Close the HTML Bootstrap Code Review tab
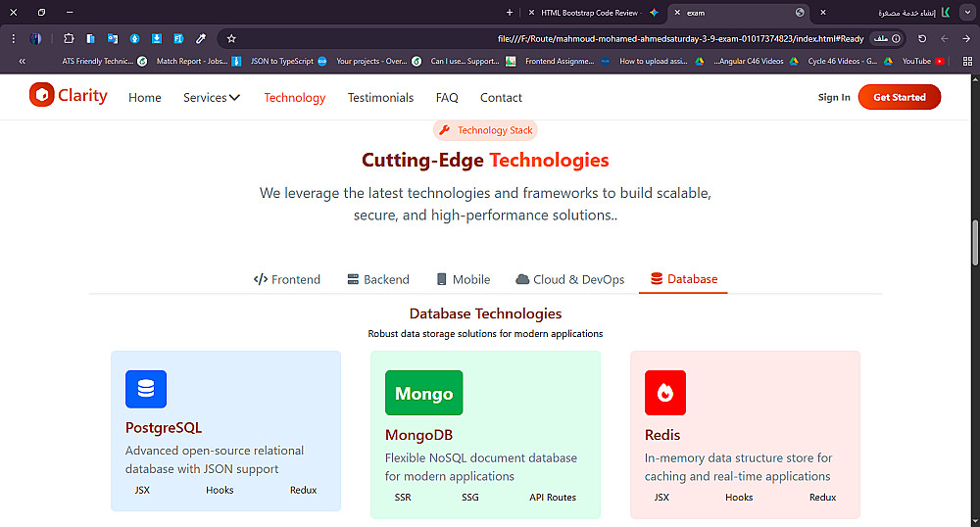Image resolution: width=980 pixels, height=527 pixels. pos(531,13)
